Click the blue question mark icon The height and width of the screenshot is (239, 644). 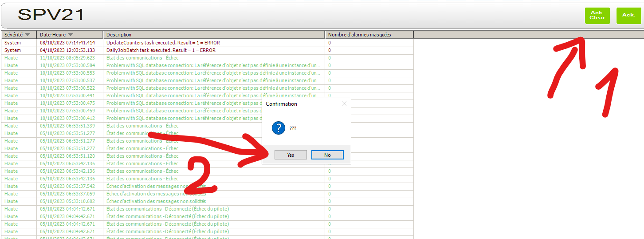pyautogui.click(x=279, y=128)
